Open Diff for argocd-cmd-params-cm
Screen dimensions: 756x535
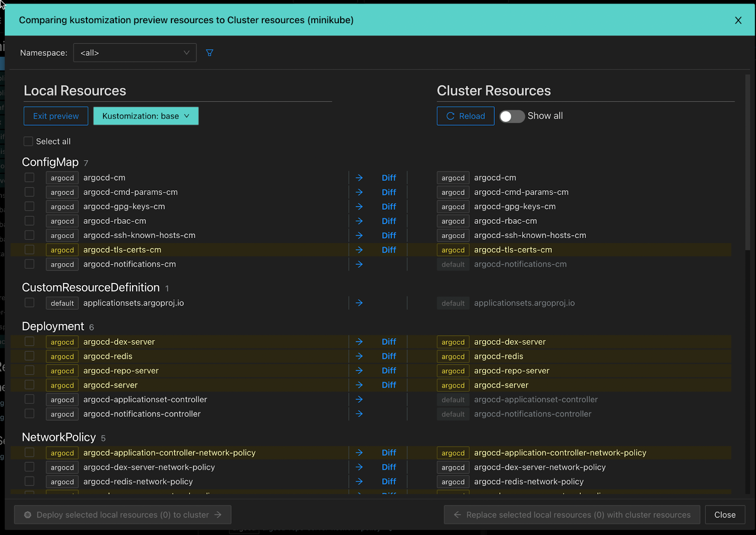tap(389, 192)
